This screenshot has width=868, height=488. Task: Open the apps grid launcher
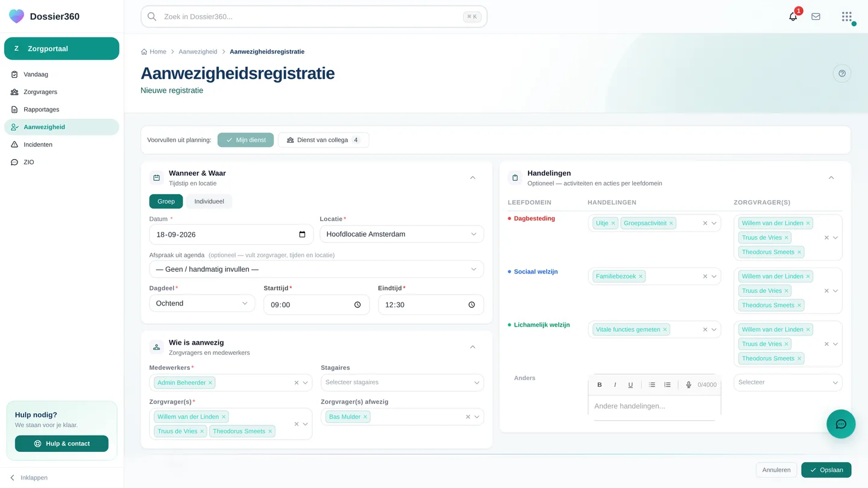coord(847,17)
